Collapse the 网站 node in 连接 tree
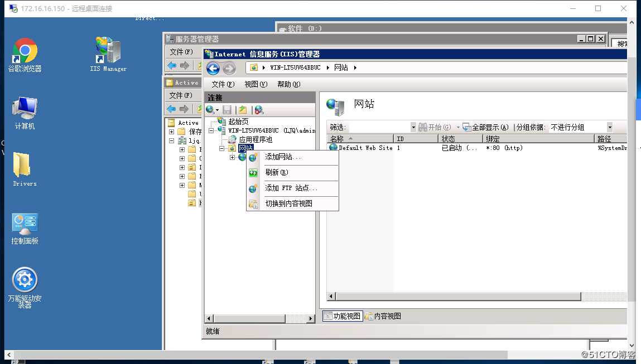The width and height of the screenshot is (641, 364). tap(221, 148)
